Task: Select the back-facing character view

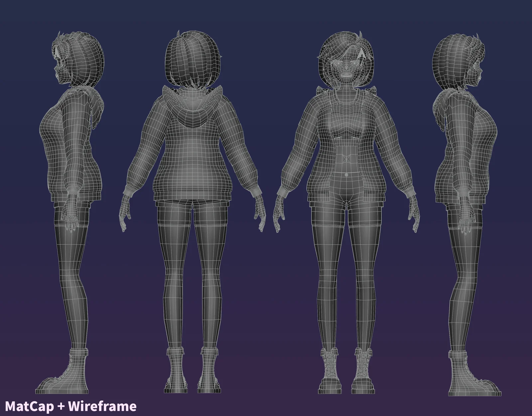Action: point(191,200)
